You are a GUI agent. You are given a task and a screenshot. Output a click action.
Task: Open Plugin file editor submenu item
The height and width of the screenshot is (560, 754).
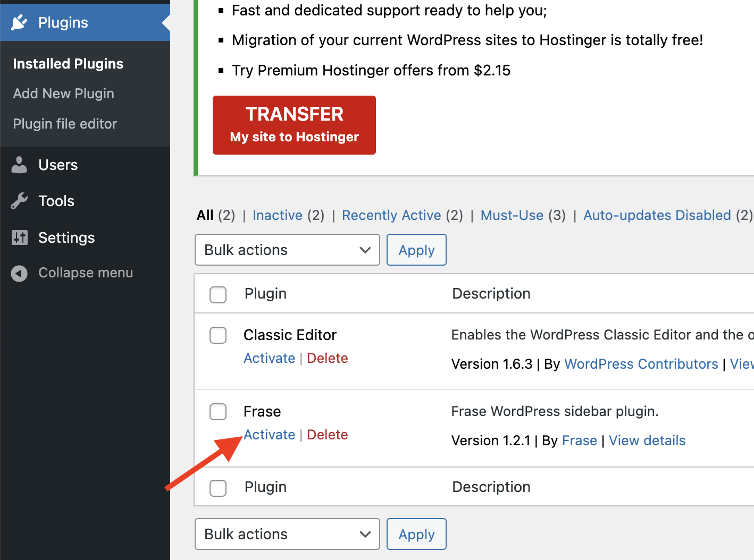click(65, 124)
